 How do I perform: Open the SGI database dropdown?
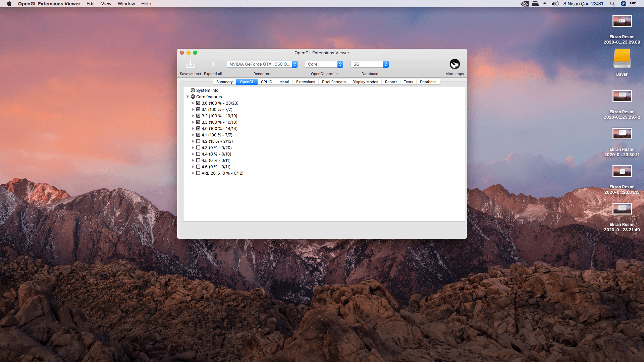coord(369,64)
